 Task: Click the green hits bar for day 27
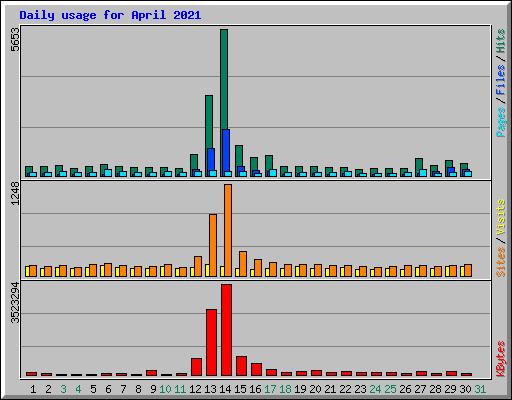419,164
